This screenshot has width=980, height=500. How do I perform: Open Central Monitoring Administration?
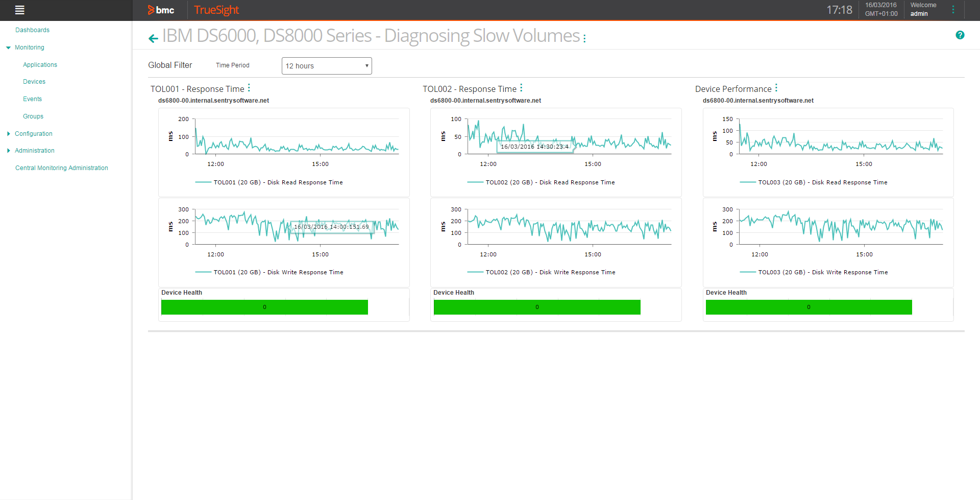62,168
